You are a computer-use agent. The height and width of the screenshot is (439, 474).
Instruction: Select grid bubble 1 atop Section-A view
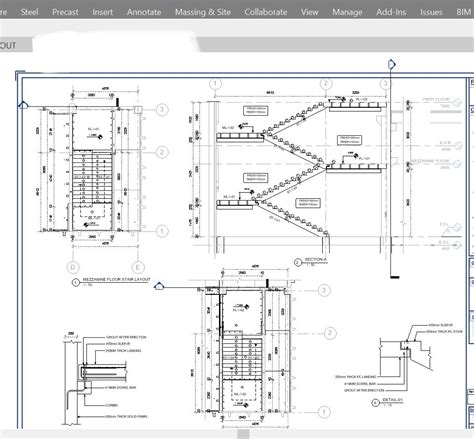[215, 84]
